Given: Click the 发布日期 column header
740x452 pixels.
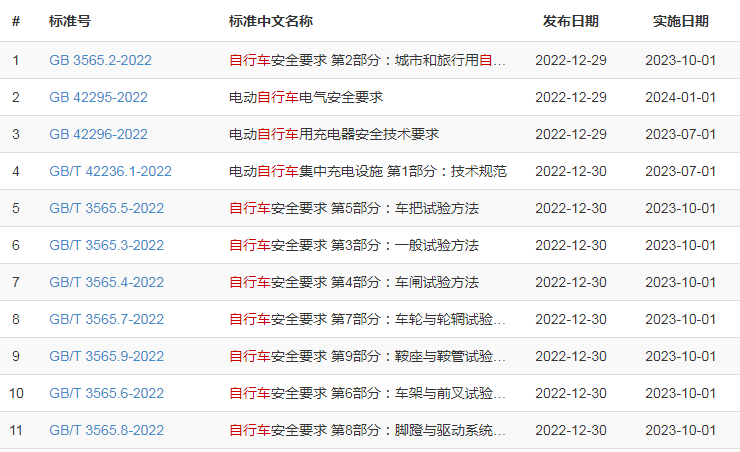Looking at the screenshot, I should point(571,21).
